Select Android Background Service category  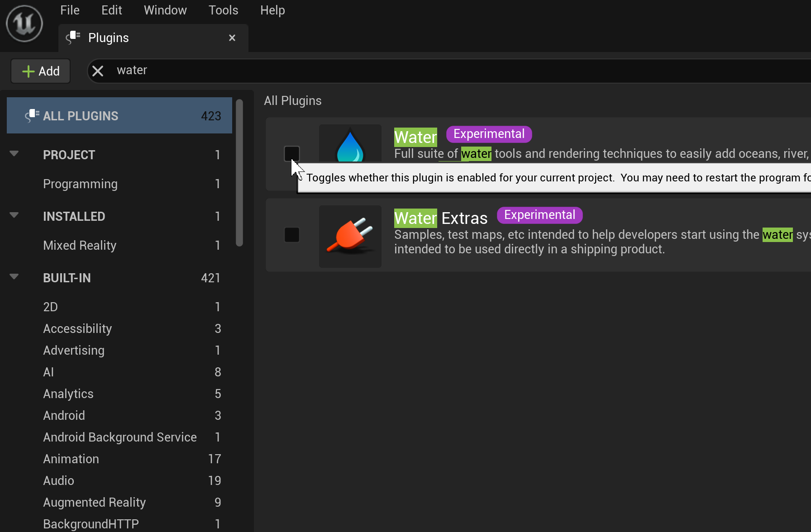119,437
